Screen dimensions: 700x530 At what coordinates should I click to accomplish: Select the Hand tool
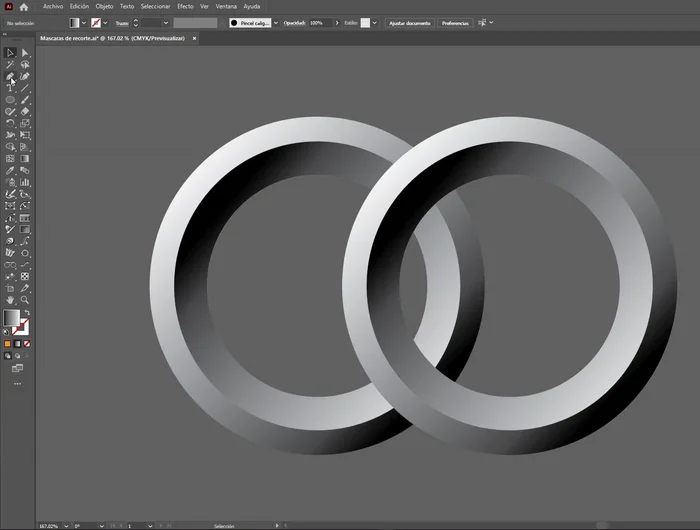pyautogui.click(x=10, y=299)
